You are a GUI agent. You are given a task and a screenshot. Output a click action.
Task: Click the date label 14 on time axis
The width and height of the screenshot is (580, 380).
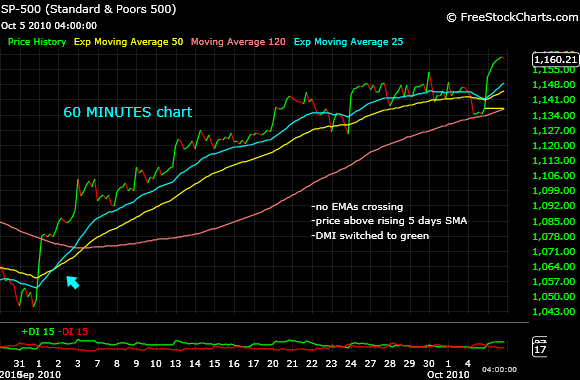(195, 364)
